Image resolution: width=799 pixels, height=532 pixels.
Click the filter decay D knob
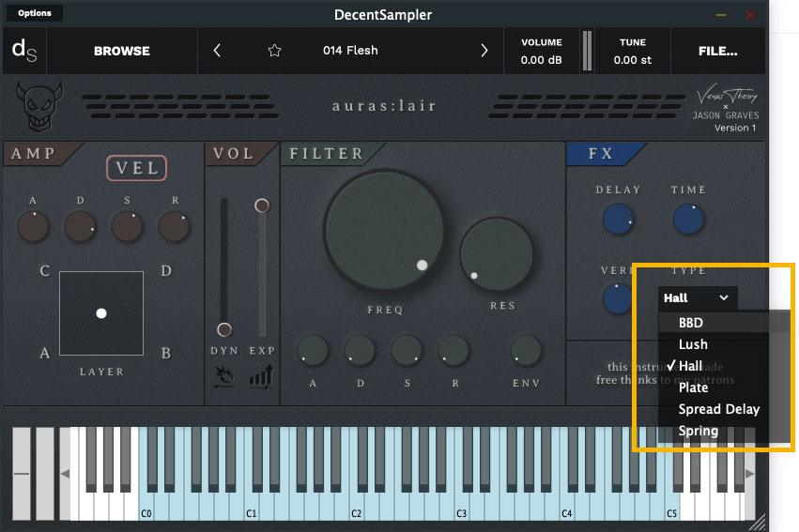click(x=360, y=350)
